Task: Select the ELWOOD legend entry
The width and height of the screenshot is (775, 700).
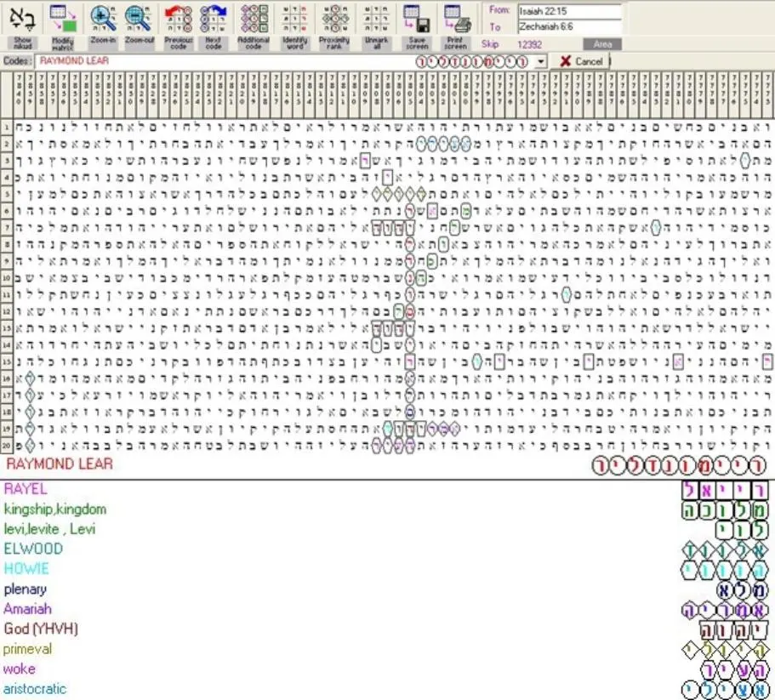Action: point(33,549)
